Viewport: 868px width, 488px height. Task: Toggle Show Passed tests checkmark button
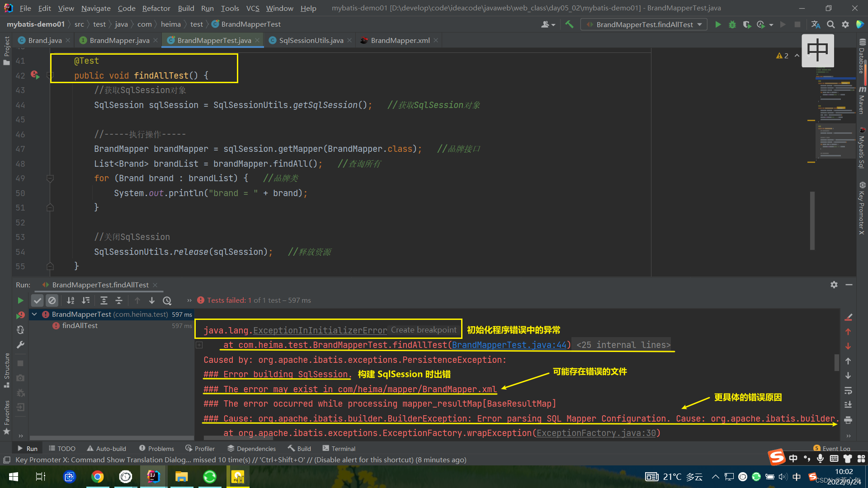click(38, 300)
